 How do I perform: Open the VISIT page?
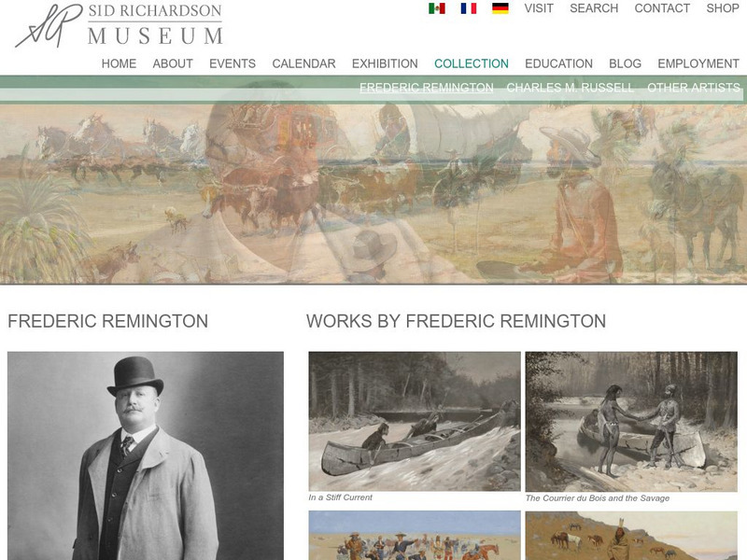539,8
